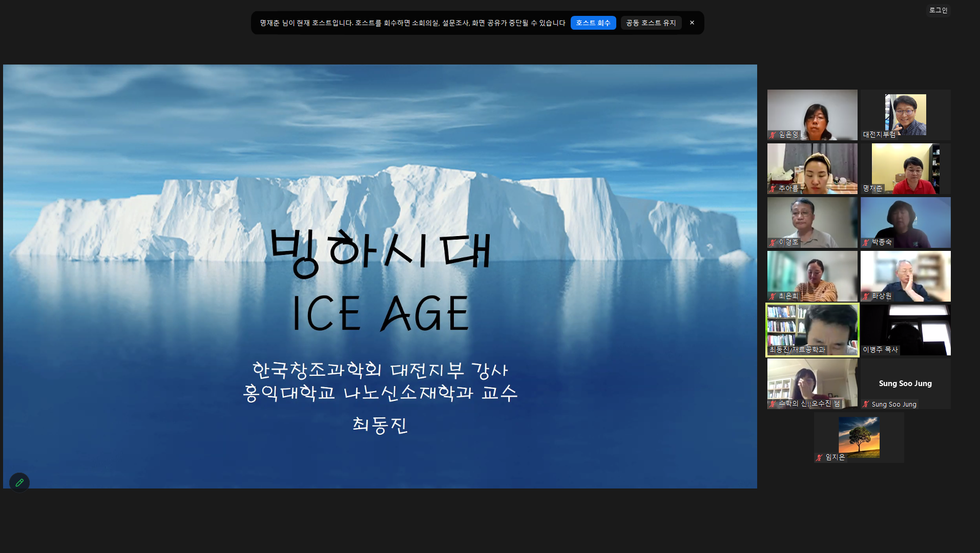Click the 명재춘 님이 현재 호스트입니다 banner message
Screen dimensions: 980x553
tap(412, 23)
